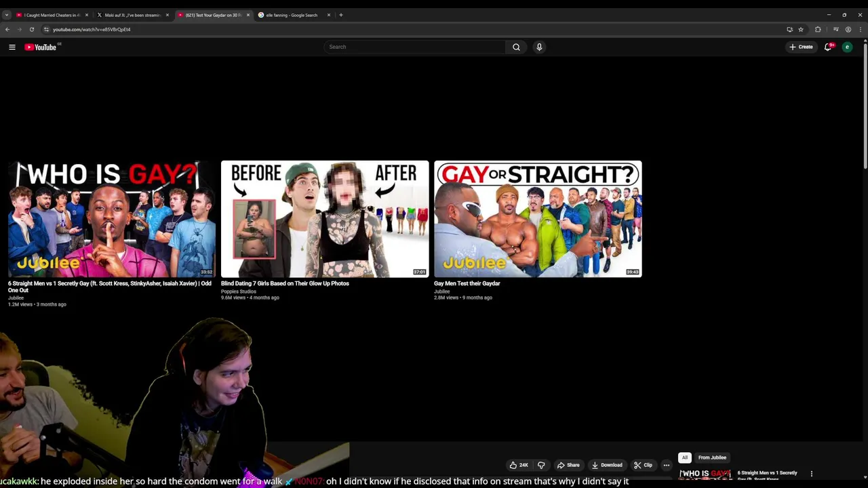Bookmark this page with star icon
This screenshot has height=488, width=868.
pos(801,29)
